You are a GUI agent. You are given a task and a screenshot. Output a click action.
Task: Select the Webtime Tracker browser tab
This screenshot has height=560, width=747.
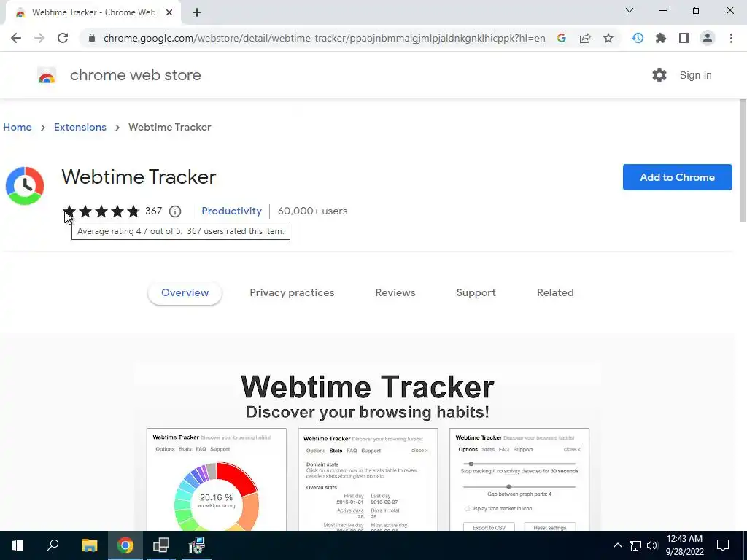[x=93, y=12]
